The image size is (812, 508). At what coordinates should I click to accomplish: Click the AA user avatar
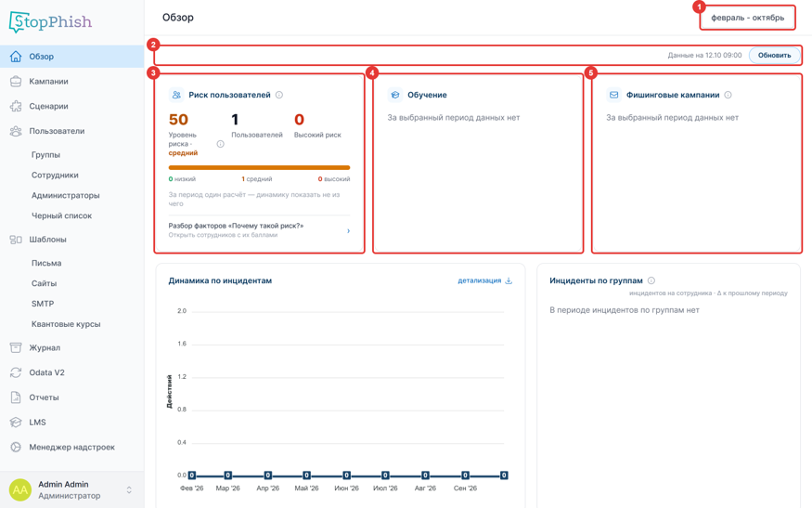[x=20, y=489]
